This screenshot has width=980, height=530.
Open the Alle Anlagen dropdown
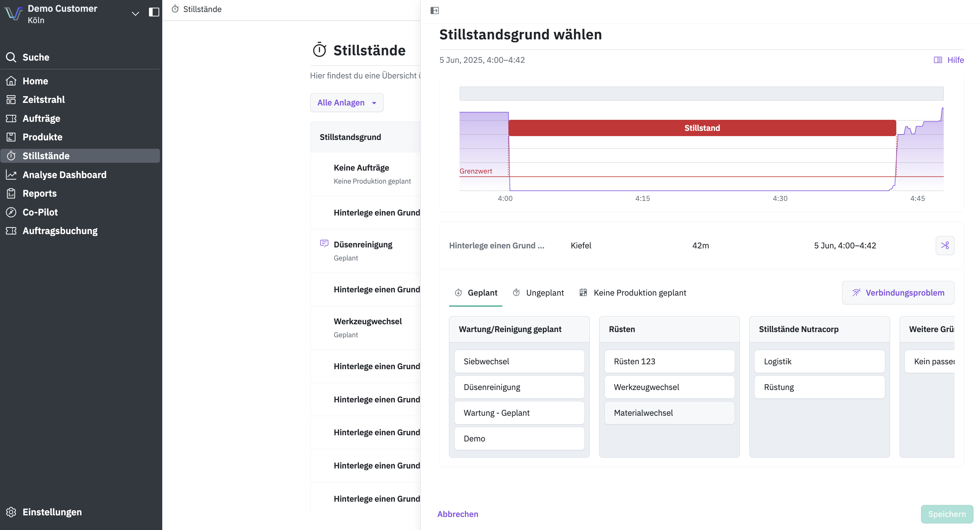(x=347, y=103)
